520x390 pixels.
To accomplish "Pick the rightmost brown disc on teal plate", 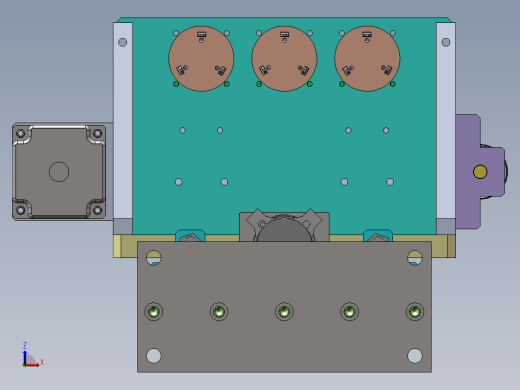I will 367,59.
